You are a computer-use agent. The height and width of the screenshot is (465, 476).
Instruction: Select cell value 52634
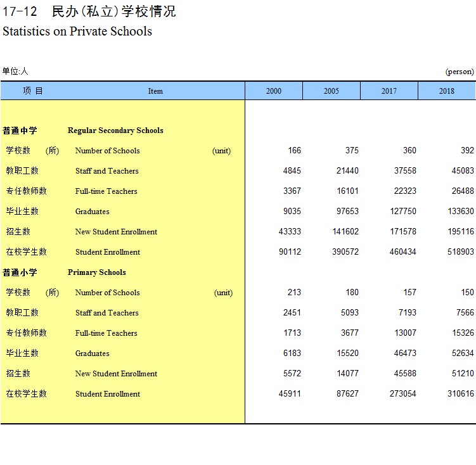tap(463, 353)
